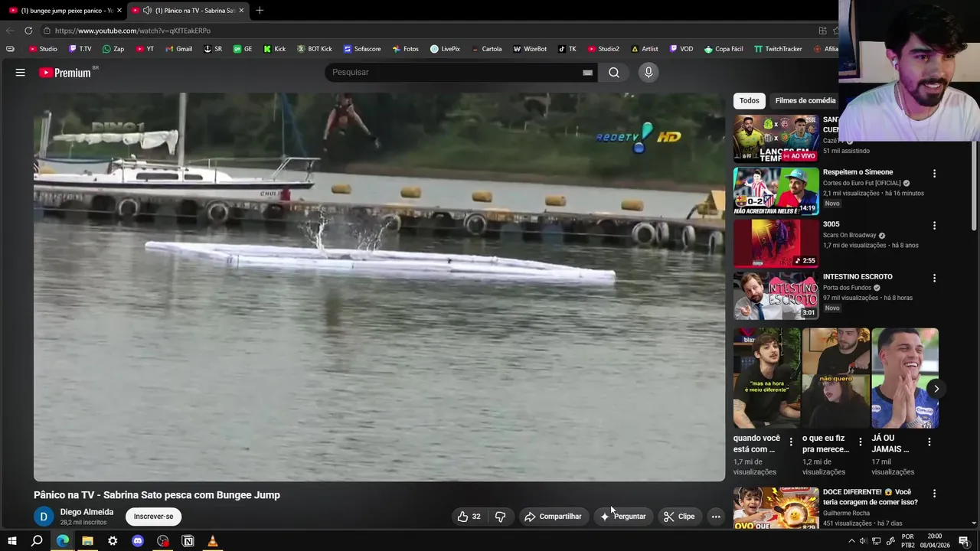
Task: Open the YouTube hamburger guide menu
Action: click(21, 72)
